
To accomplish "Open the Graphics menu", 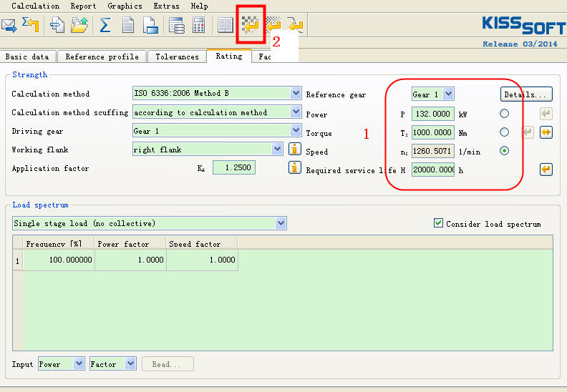I will [125, 6].
